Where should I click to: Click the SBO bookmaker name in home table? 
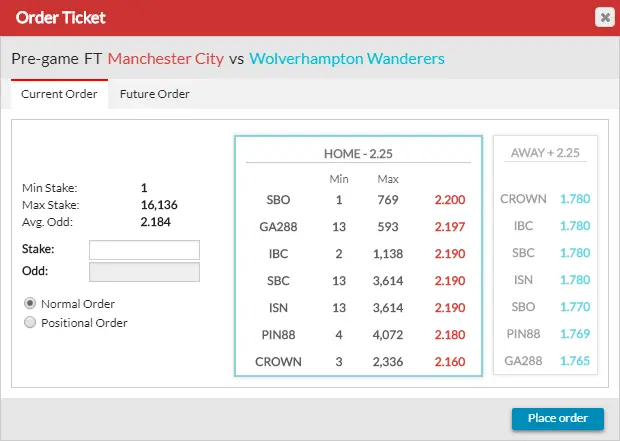click(278, 200)
